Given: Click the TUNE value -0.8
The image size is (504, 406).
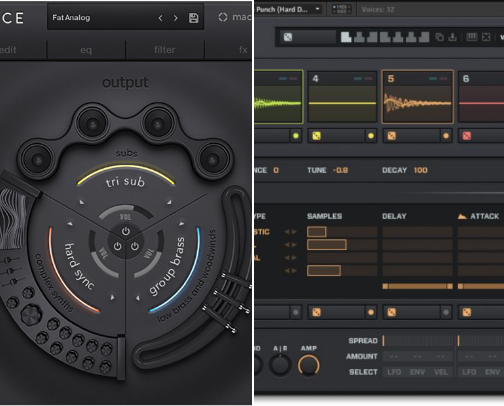Looking at the screenshot, I should (x=340, y=170).
